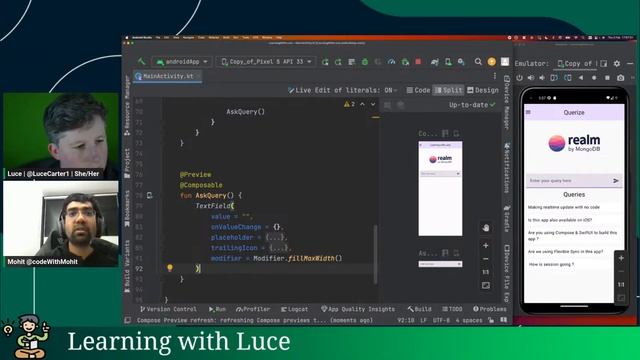
Task: Open the Project side panel
Action: point(127,163)
